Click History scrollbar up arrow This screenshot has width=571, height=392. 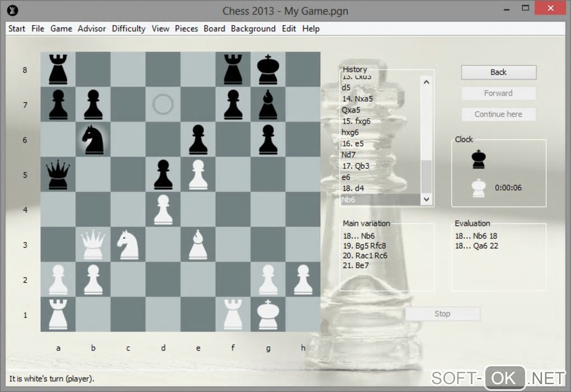click(x=427, y=82)
